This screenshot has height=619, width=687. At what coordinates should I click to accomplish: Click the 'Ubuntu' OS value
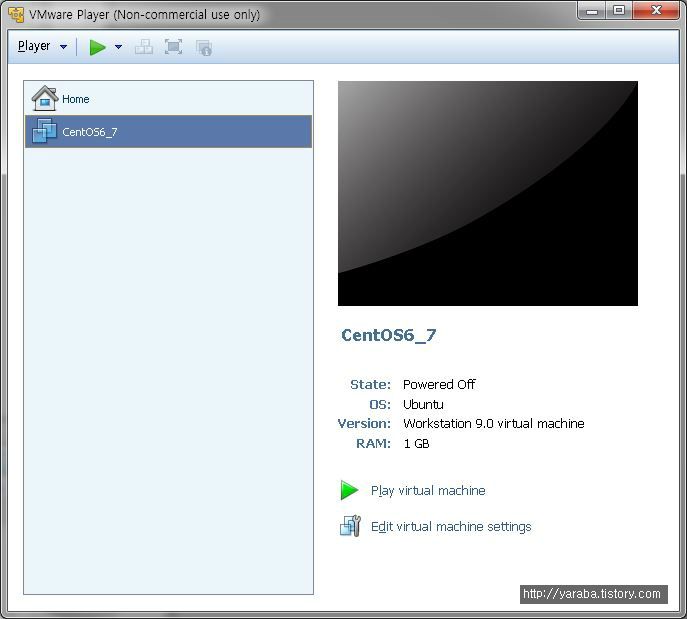(423, 404)
